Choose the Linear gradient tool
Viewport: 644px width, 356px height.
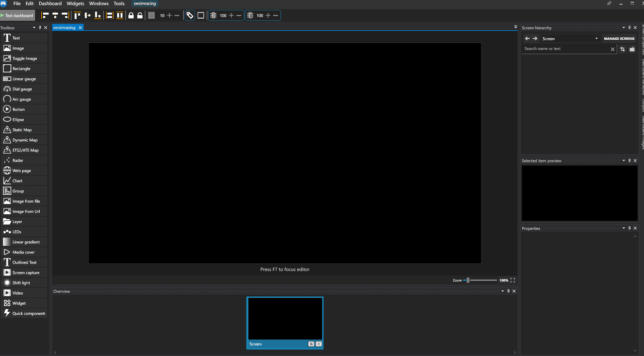[x=24, y=242]
